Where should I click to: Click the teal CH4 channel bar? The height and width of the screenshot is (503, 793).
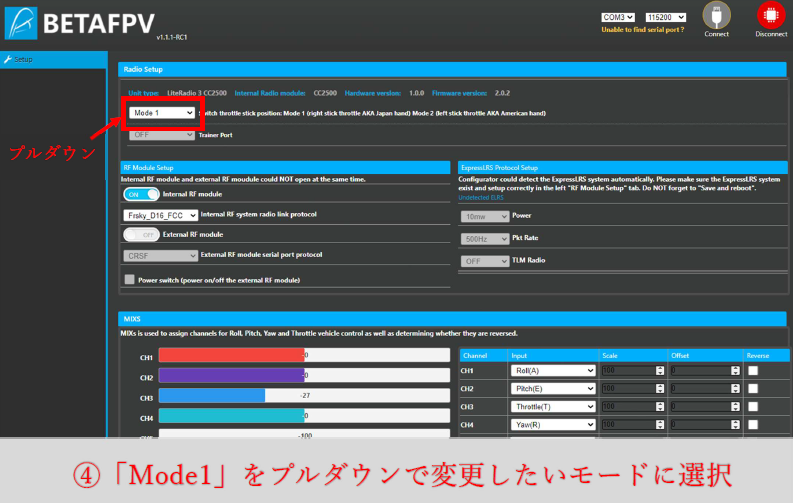pos(232,416)
